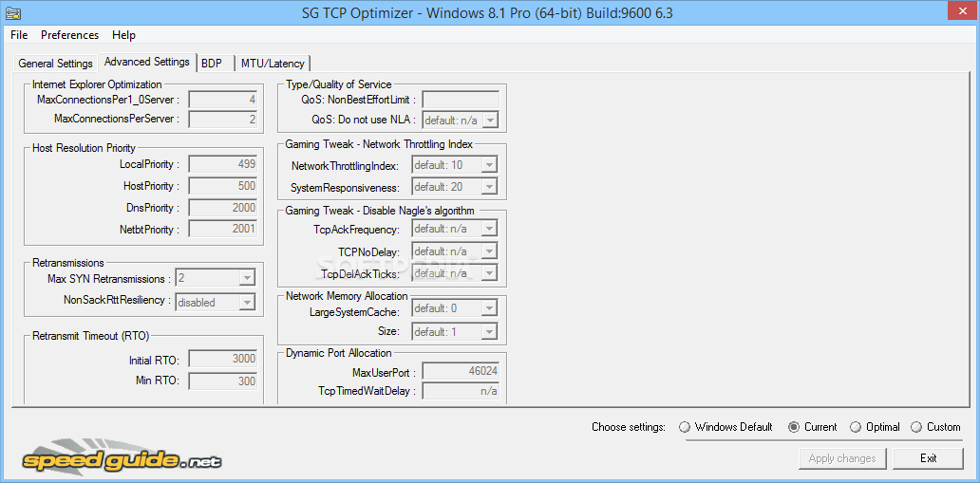Viewport: 980px width, 483px height.
Task: Open the File menu
Action: point(19,35)
